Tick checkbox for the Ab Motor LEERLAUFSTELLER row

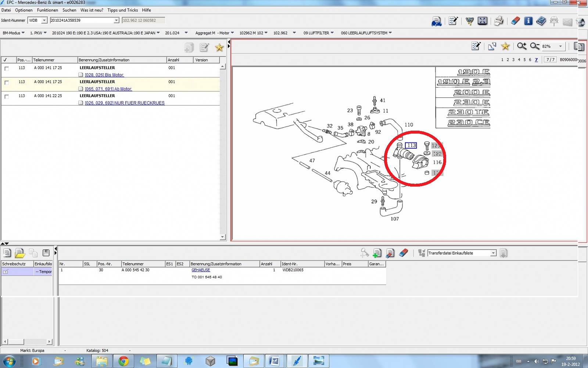point(7,82)
